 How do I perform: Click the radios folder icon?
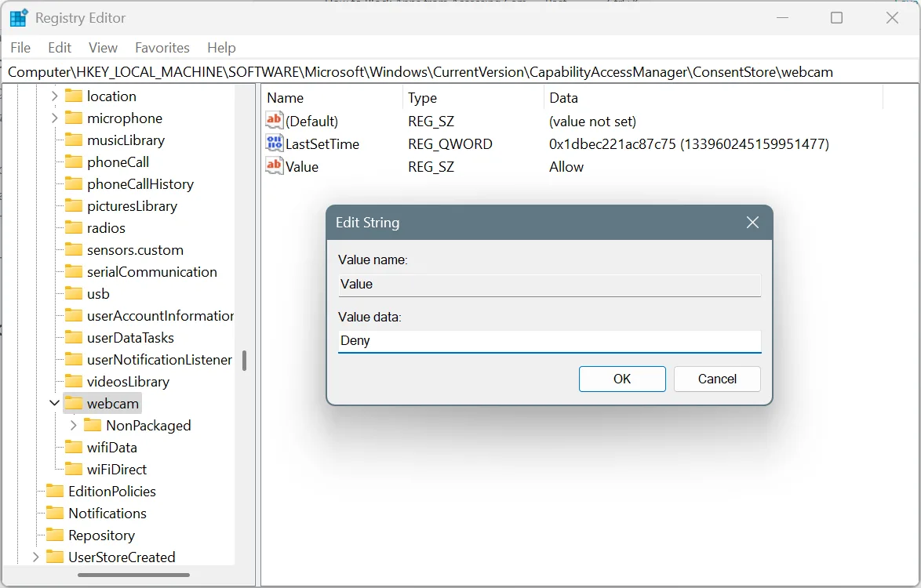(74, 227)
